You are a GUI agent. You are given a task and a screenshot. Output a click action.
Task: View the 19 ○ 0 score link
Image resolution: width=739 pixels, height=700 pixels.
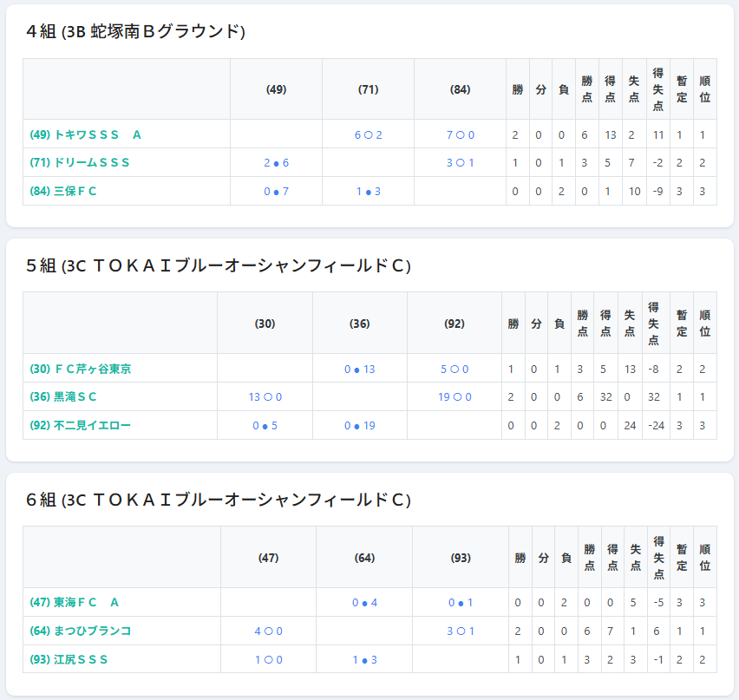click(455, 396)
